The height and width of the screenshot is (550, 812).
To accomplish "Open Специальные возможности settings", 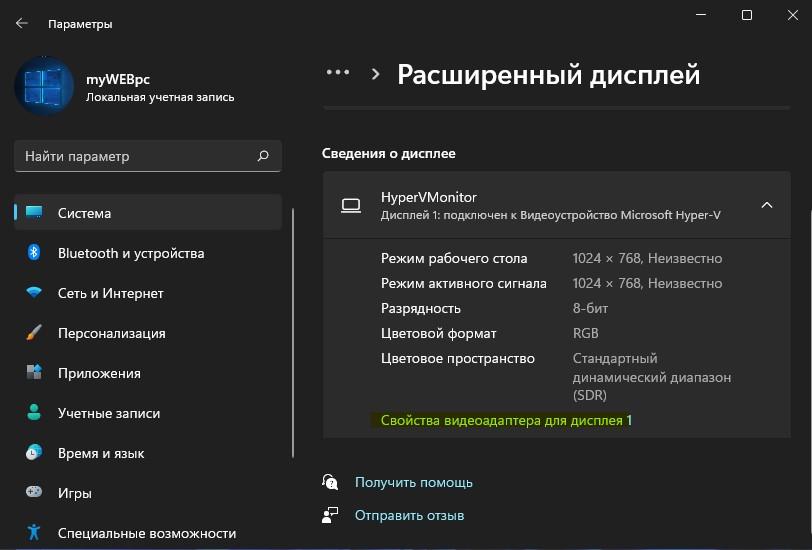I will (x=148, y=532).
